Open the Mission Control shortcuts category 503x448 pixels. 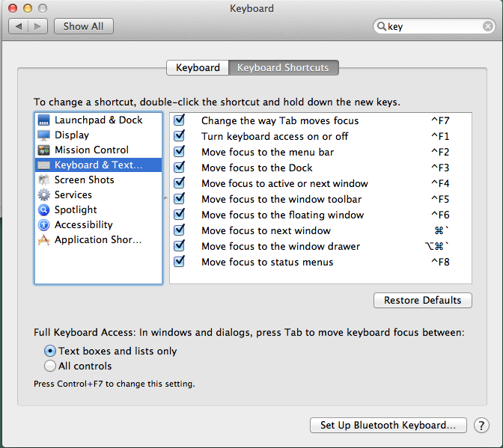click(x=91, y=150)
